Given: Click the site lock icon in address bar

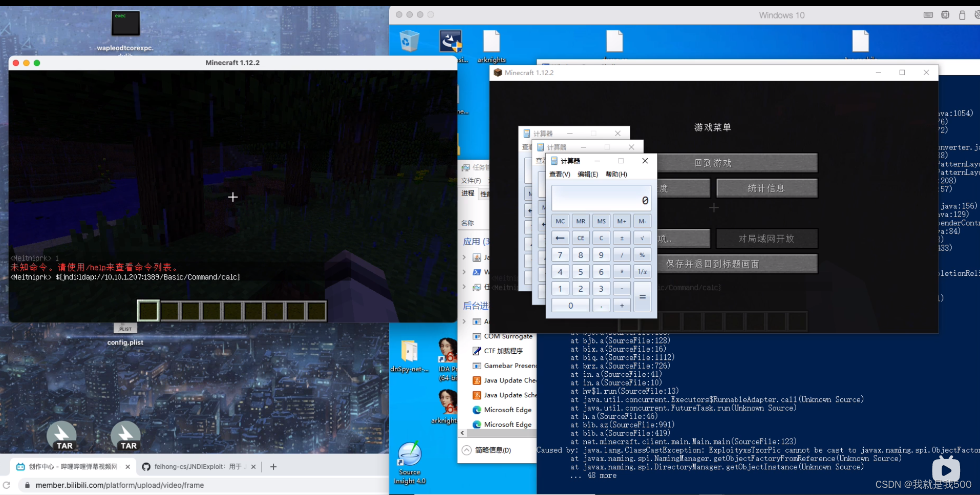Looking at the screenshot, I should (27, 485).
